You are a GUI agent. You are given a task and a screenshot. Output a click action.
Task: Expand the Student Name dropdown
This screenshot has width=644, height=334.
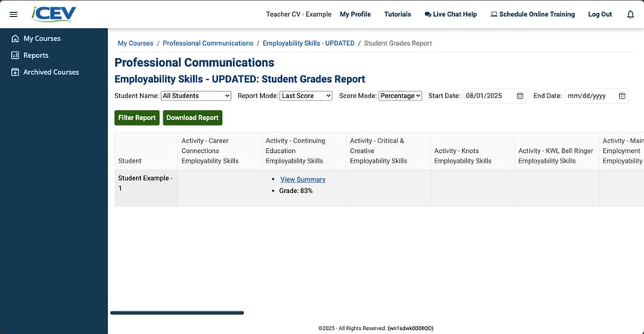[x=196, y=96]
